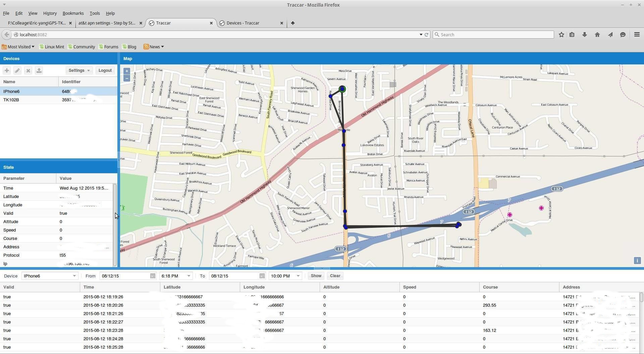Select the IPhone6 device row
The height and width of the screenshot is (354, 644).
59,91
